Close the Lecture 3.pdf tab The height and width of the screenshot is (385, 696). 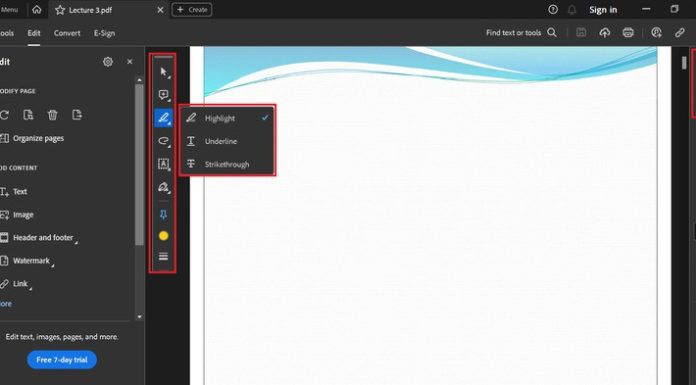coord(160,10)
